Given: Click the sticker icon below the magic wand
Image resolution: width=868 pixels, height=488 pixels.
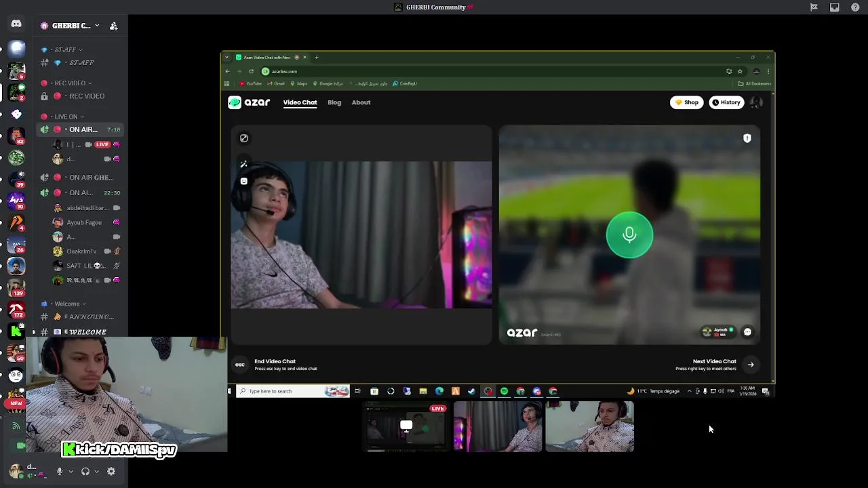Looking at the screenshot, I should tap(243, 181).
